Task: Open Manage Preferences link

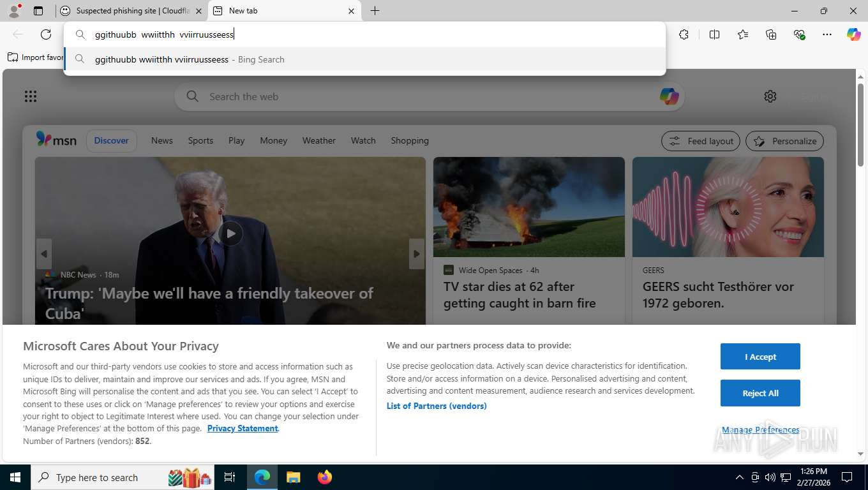Action: (x=760, y=430)
